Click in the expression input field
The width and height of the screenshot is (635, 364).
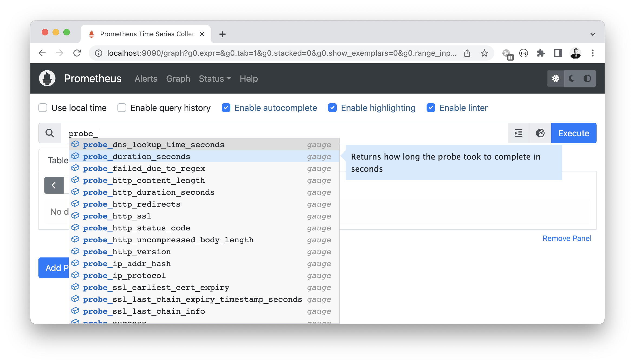(284, 133)
